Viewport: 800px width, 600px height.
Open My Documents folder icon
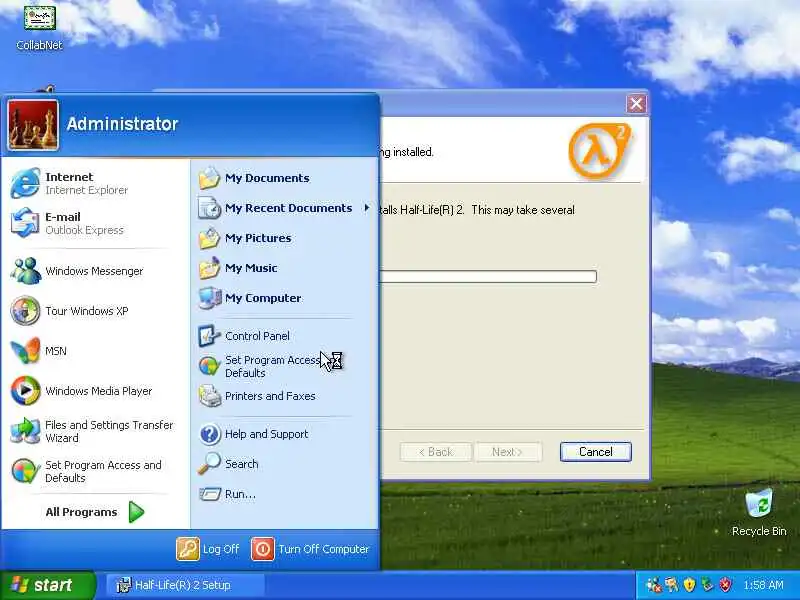click(209, 178)
